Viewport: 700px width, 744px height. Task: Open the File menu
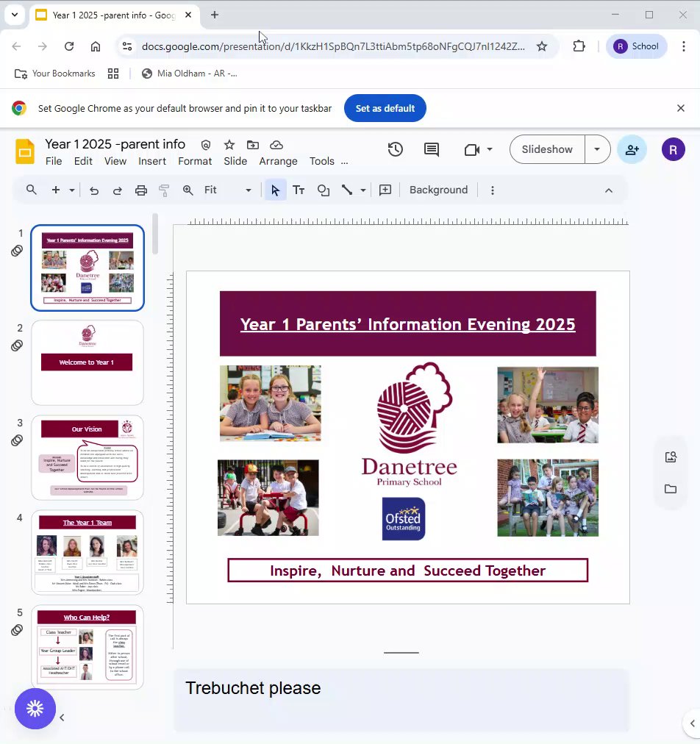point(54,161)
